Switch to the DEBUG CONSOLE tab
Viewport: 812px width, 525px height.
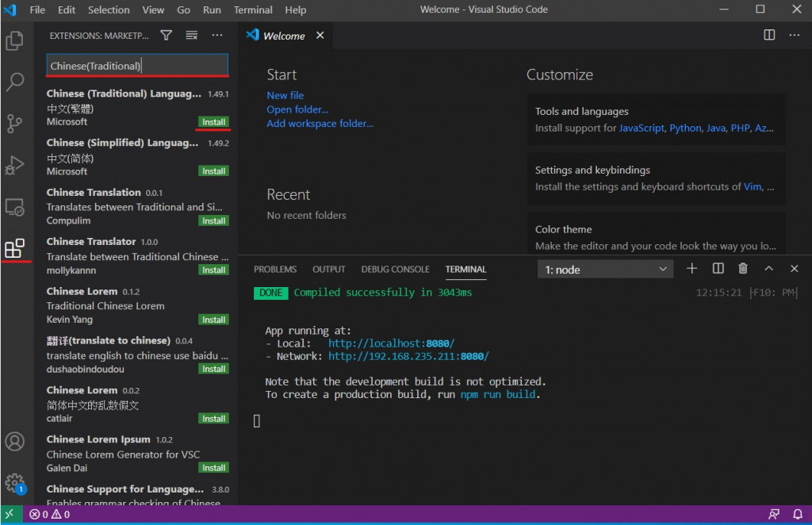395,269
